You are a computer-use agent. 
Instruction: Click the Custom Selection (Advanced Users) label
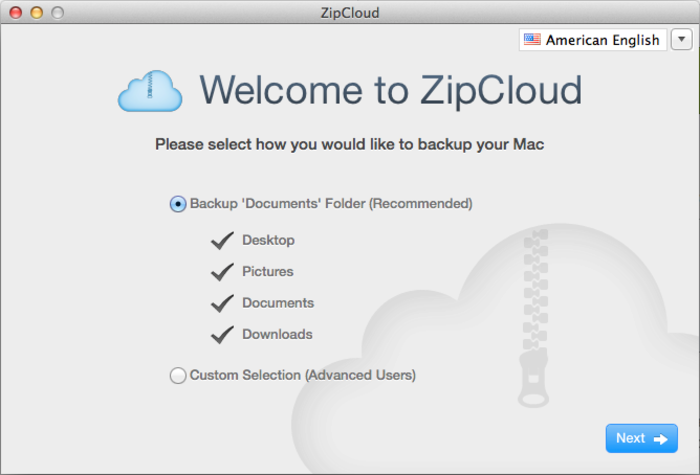click(303, 375)
